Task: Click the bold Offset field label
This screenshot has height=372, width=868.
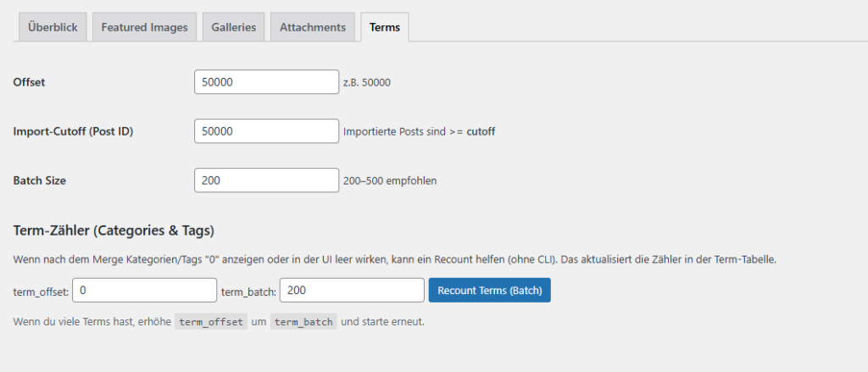Action: (x=30, y=82)
